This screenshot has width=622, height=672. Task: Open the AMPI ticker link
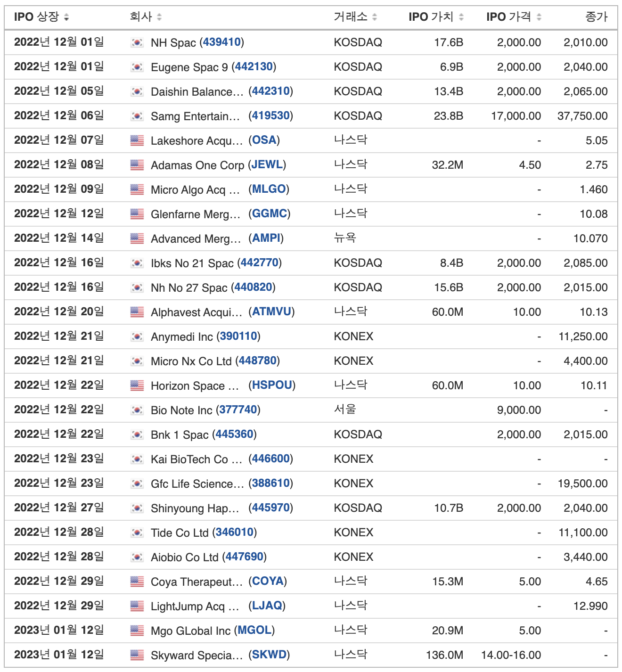coord(266,238)
